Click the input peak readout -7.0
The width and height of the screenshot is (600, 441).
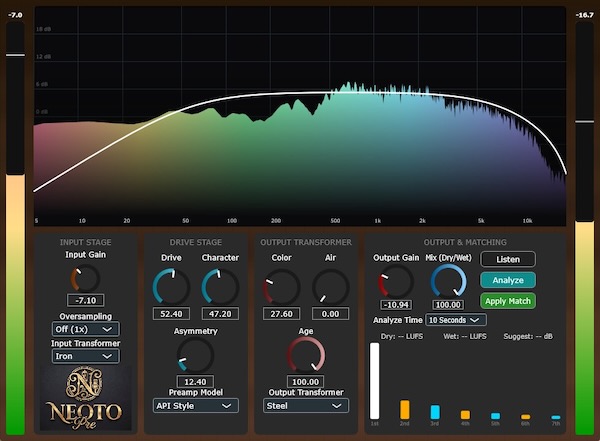[x=15, y=15]
